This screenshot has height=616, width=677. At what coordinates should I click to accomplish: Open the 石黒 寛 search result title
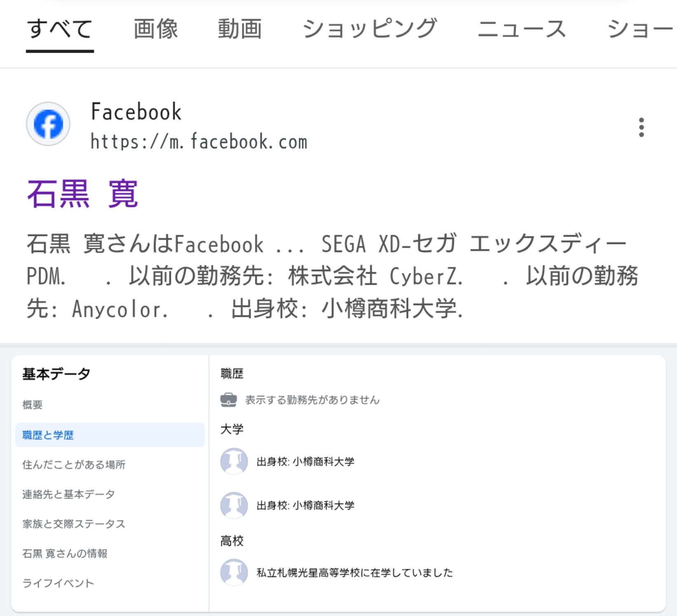82,194
